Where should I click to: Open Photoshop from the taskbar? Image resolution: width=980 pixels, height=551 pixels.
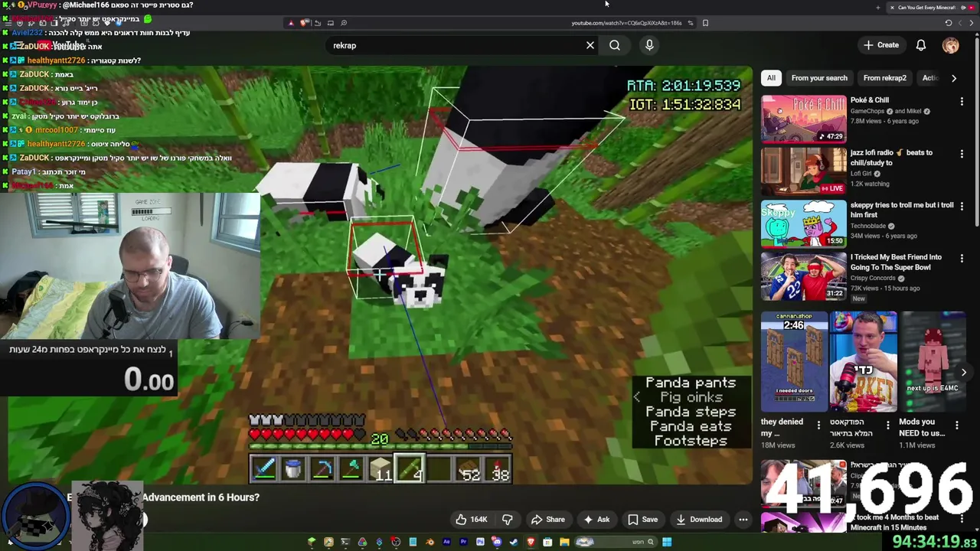click(x=480, y=542)
